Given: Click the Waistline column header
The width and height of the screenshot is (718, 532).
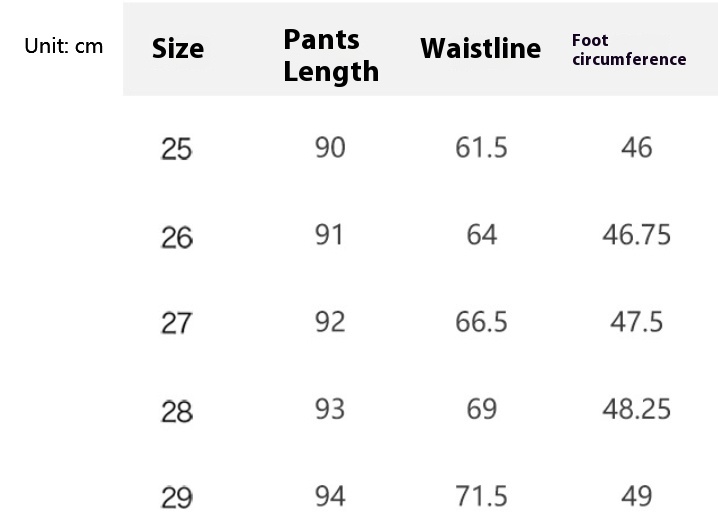Looking at the screenshot, I should click(480, 48).
